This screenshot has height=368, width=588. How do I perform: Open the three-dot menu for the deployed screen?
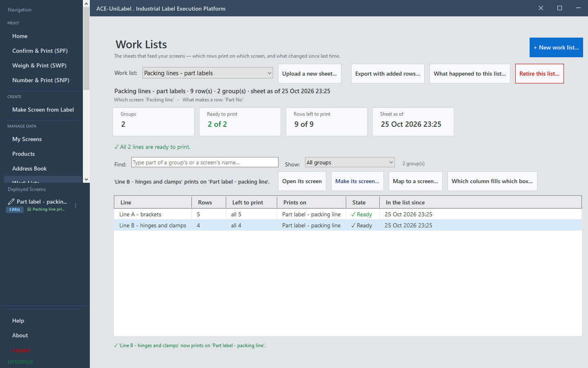tap(76, 206)
